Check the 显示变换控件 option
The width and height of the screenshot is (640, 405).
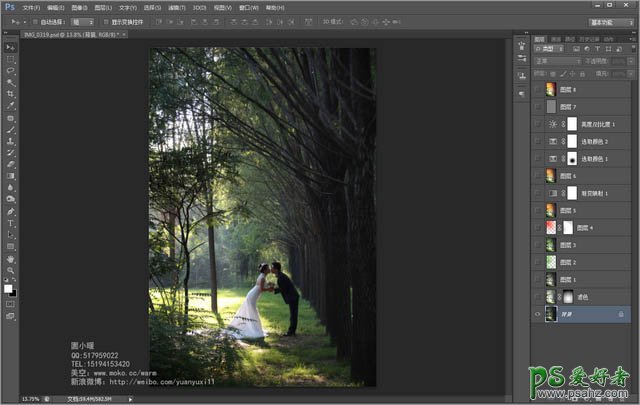tap(106, 21)
